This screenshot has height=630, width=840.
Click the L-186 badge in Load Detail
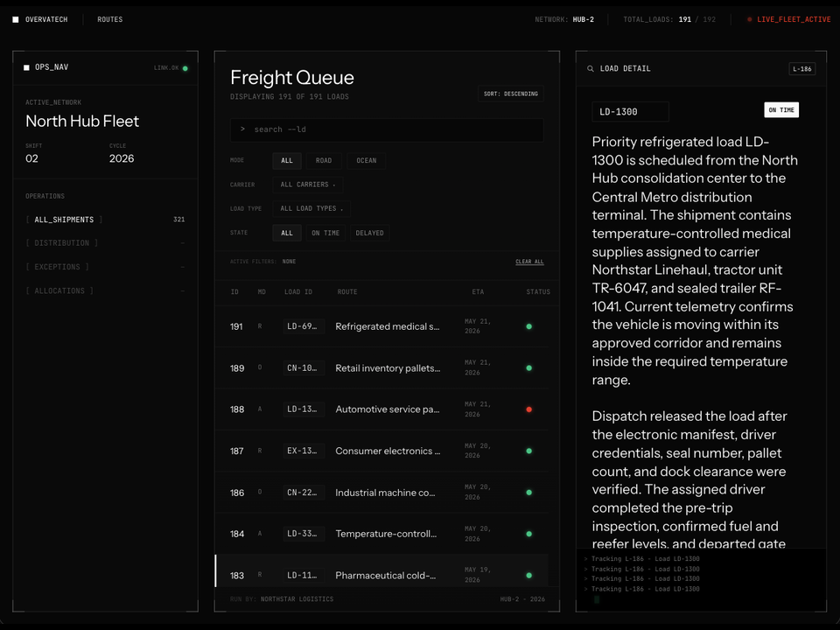pyautogui.click(x=802, y=68)
